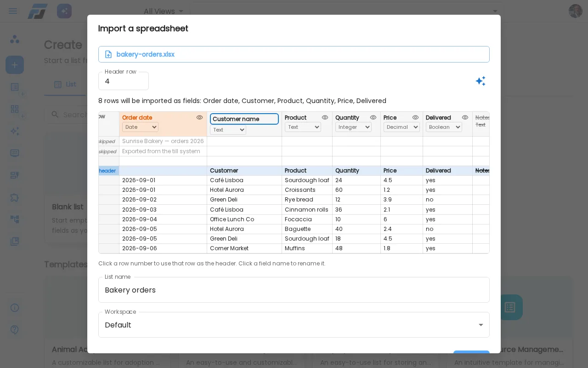Click the blue AI sparkle icon in dialog

click(x=481, y=81)
